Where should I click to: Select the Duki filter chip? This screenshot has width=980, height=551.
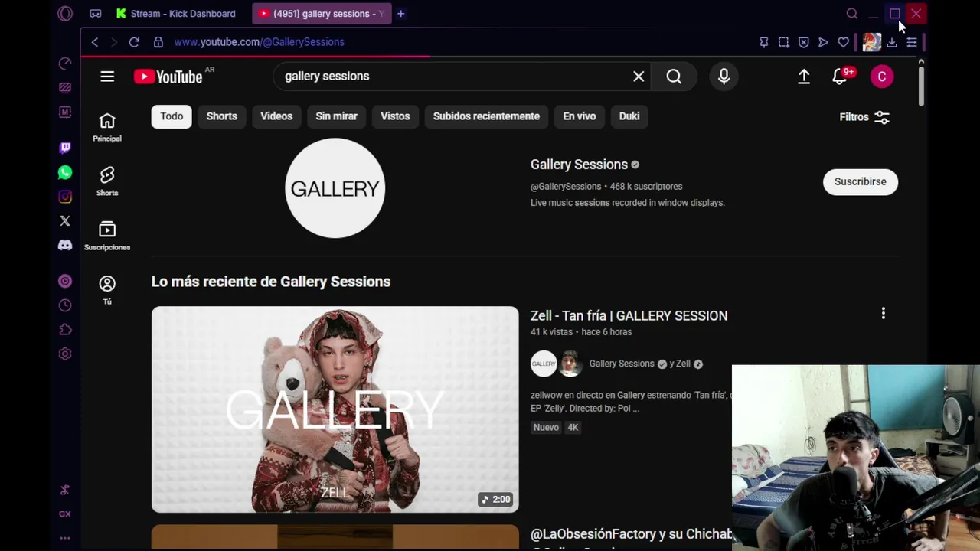point(629,116)
